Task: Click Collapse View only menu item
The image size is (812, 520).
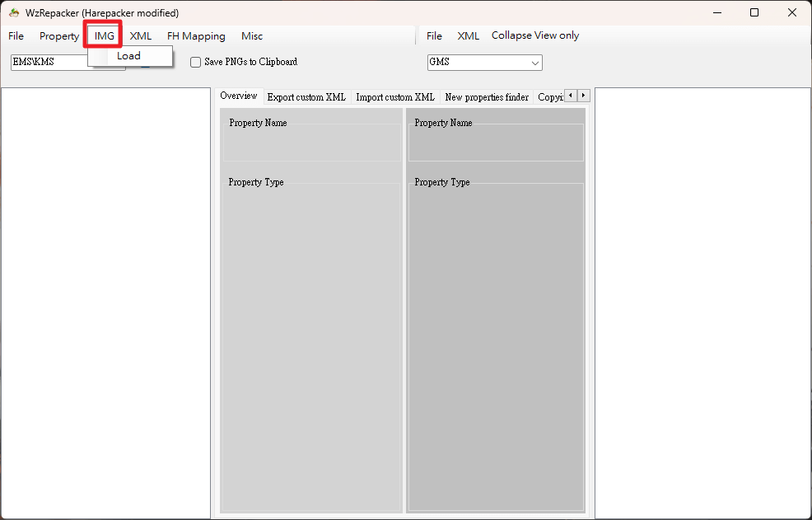Action: pos(535,35)
